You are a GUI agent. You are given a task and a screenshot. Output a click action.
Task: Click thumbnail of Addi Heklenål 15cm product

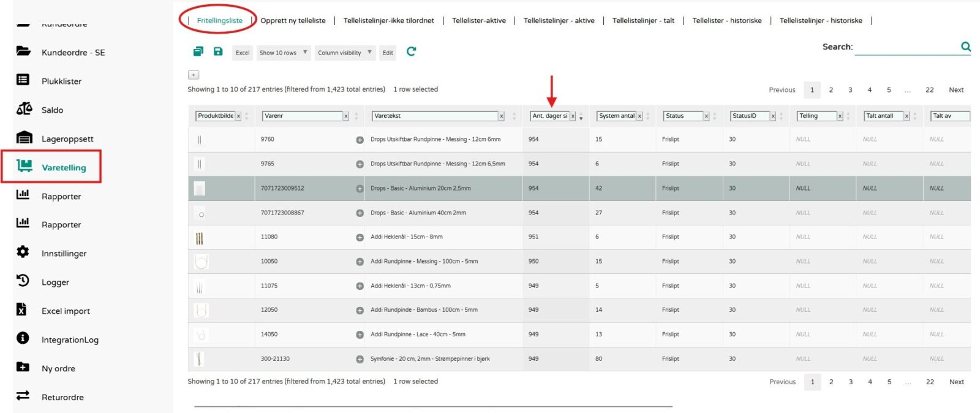coord(200,238)
